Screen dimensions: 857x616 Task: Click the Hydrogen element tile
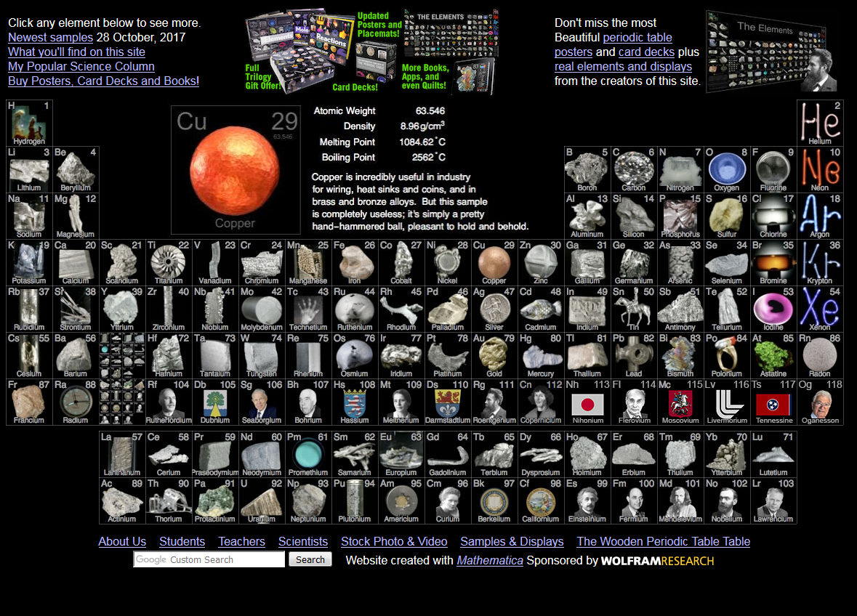coord(29,123)
